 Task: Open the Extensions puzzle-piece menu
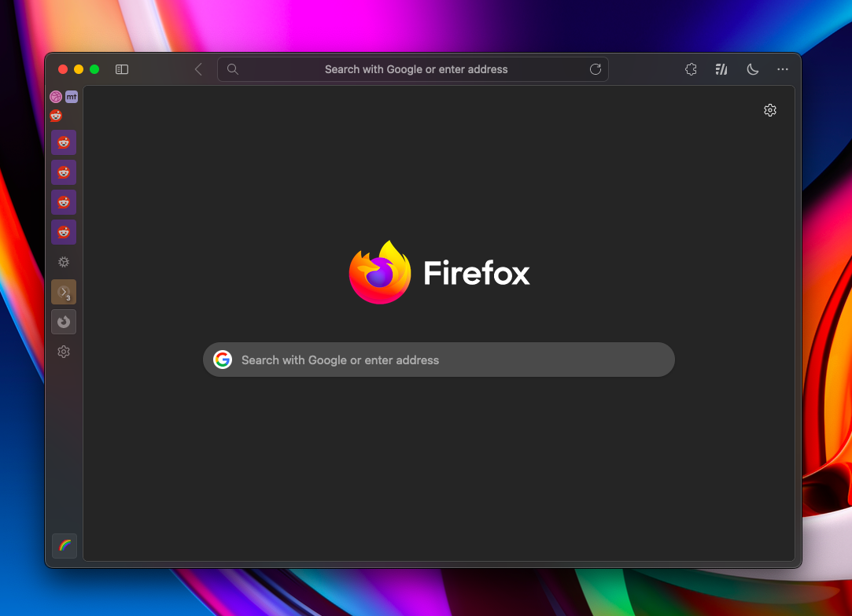(x=691, y=69)
